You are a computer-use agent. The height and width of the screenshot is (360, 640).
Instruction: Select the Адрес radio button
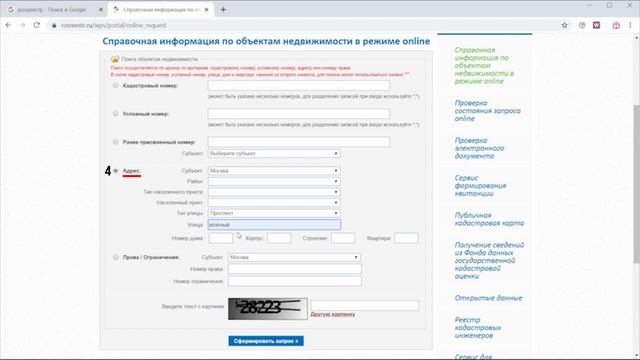[x=116, y=171]
